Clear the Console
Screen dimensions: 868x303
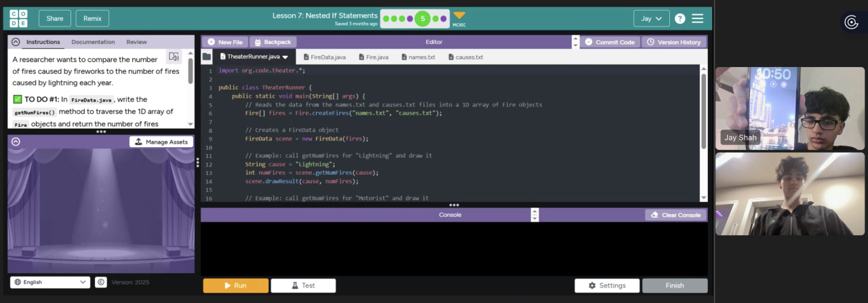pyautogui.click(x=675, y=215)
